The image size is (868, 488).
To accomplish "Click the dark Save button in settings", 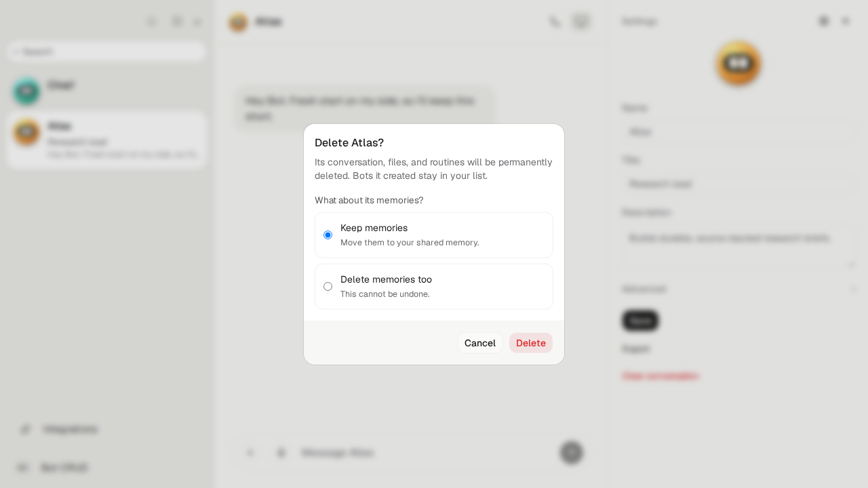I will [x=640, y=321].
